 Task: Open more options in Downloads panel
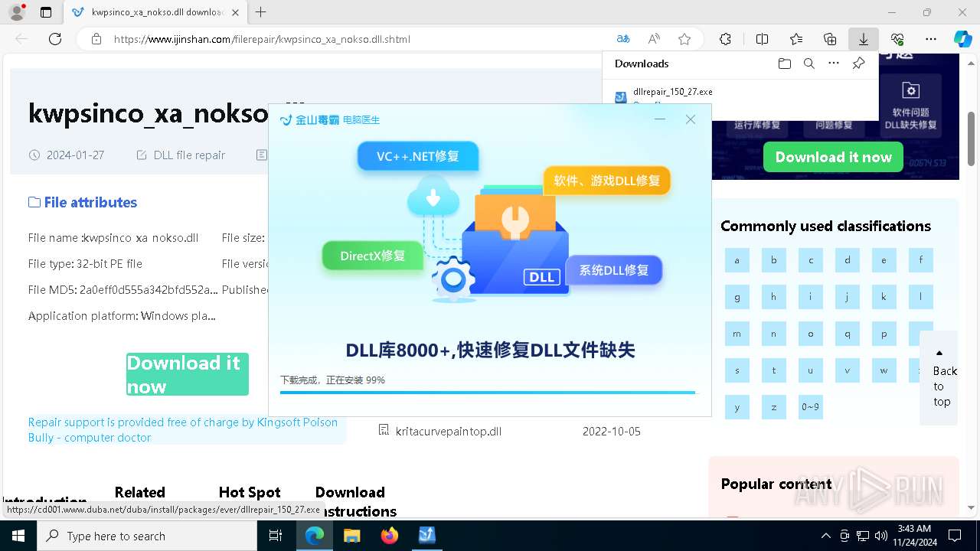[x=834, y=64]
